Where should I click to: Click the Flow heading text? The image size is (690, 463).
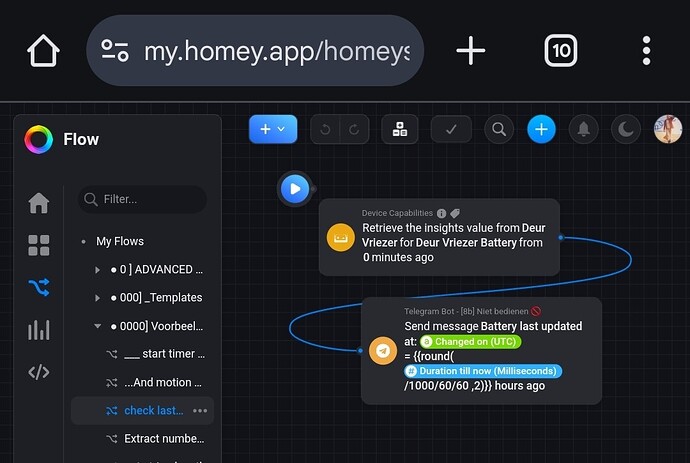[x=81, y=140]
